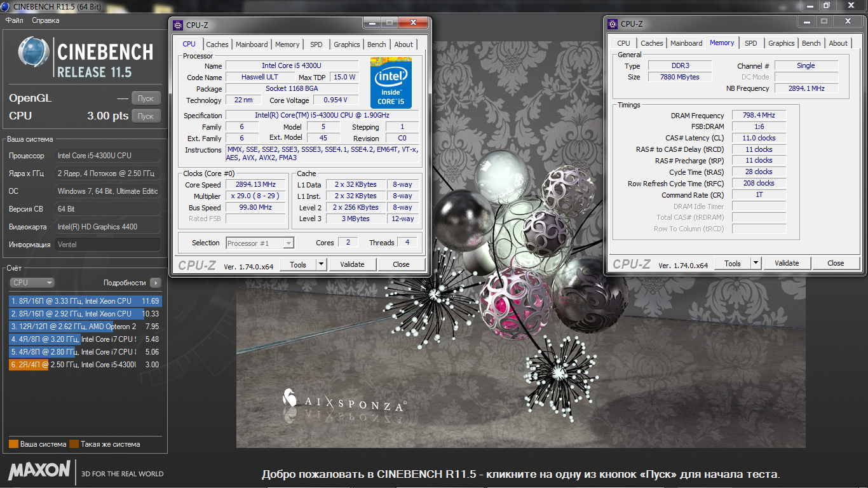Click the MAXON logo

[x=39, y=470]
